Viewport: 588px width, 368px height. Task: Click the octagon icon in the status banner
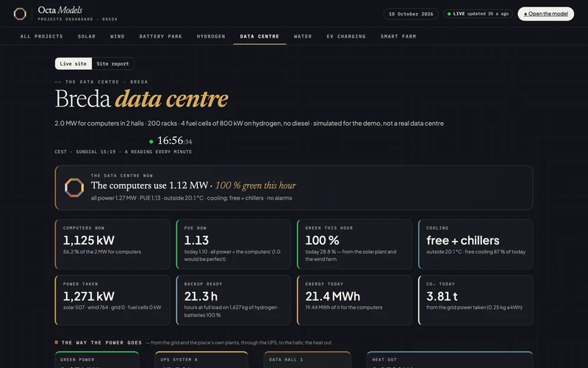click(x=74, y=188)
